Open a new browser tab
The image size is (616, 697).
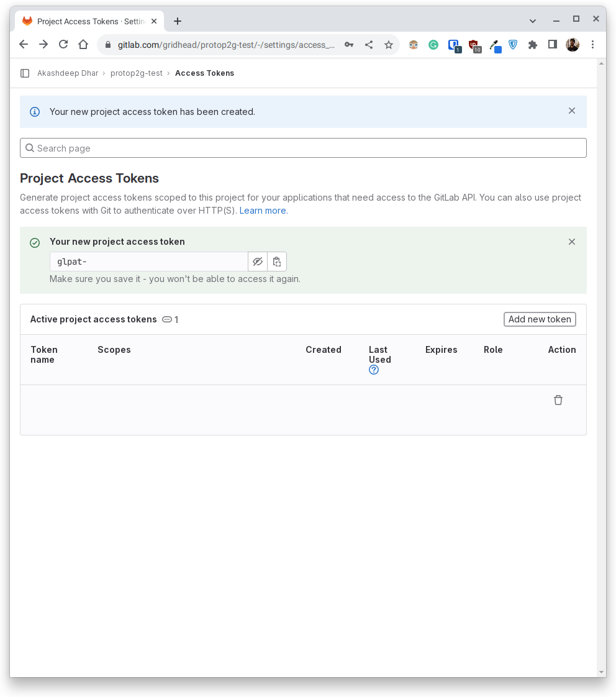178,21
